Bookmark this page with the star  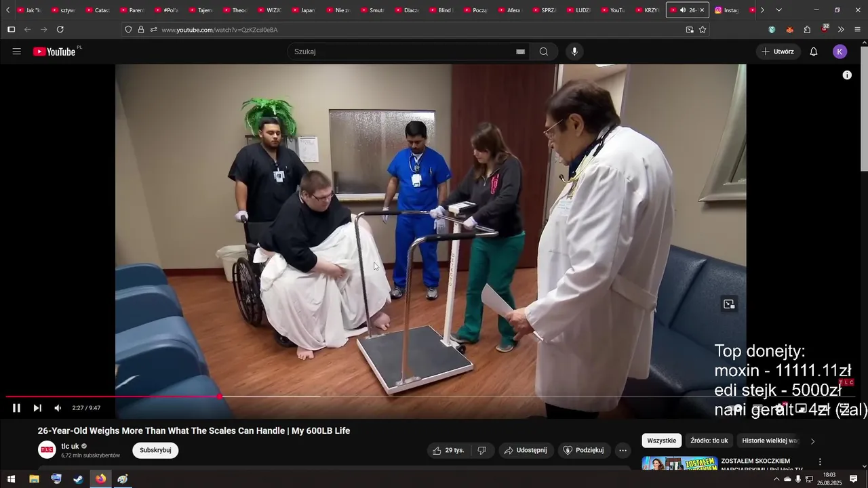[x=703, y=30]
